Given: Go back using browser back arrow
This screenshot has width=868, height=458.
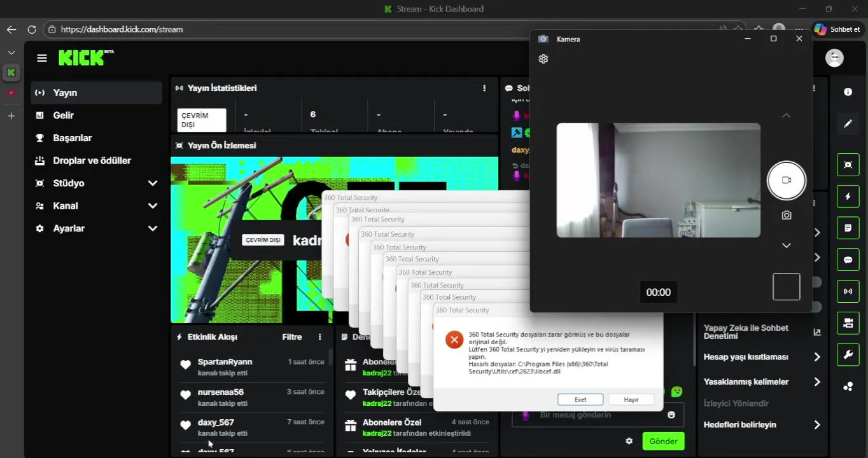Looking at the screenshot, I should (x=11, y=29).
